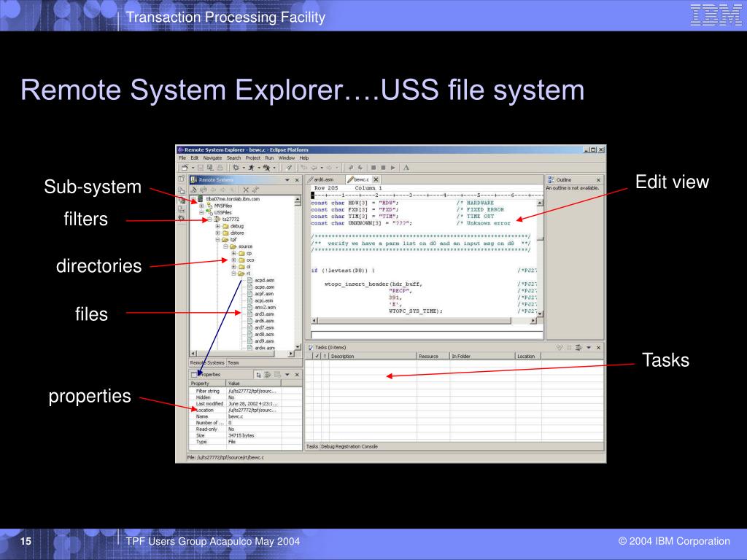The width and height of the screenshot is (747, 560).
Task: Click the collapse-all X icon in Remote Systems toolbar
Action: pos(246,190)
